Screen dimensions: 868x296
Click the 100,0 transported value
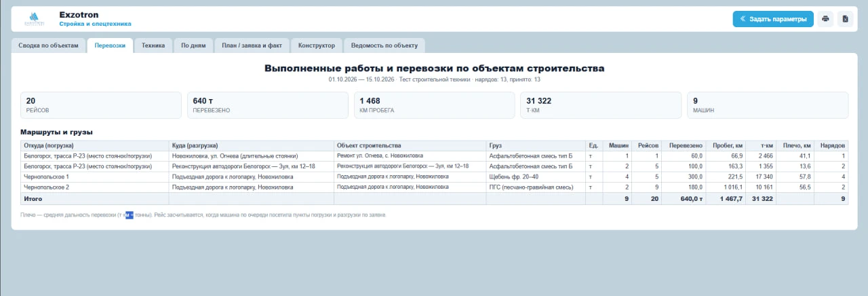pyautogui.click(x=684, y=166)
